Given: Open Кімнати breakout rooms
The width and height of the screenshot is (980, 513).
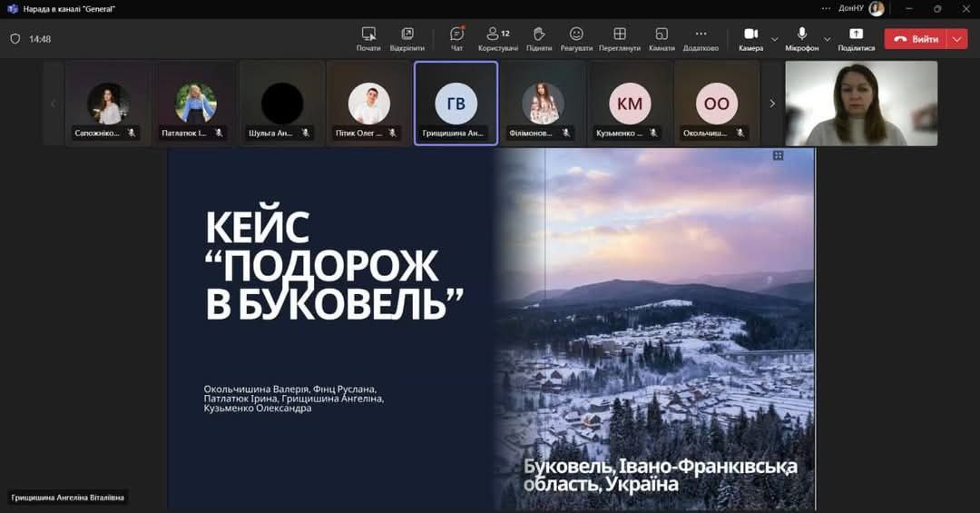Looking at the screenshot, I should click(x=661, y=39).
